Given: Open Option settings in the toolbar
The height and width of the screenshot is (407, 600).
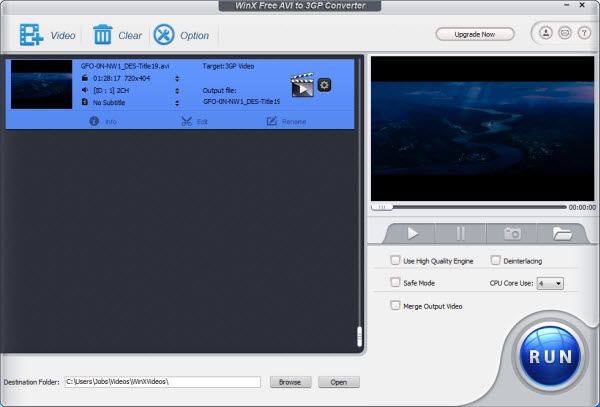Looking at the screenshot, I should pos(164,35).
